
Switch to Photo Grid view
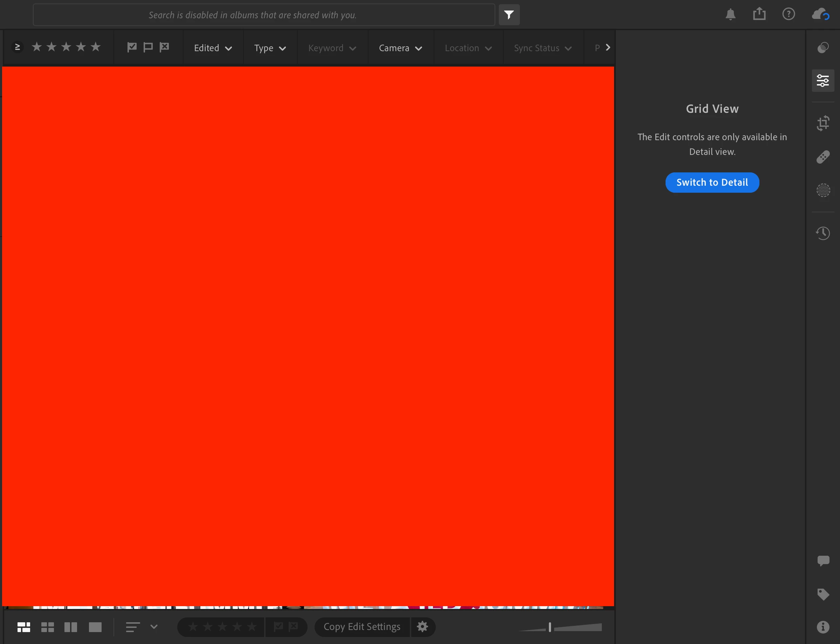(x=24, y=627)
